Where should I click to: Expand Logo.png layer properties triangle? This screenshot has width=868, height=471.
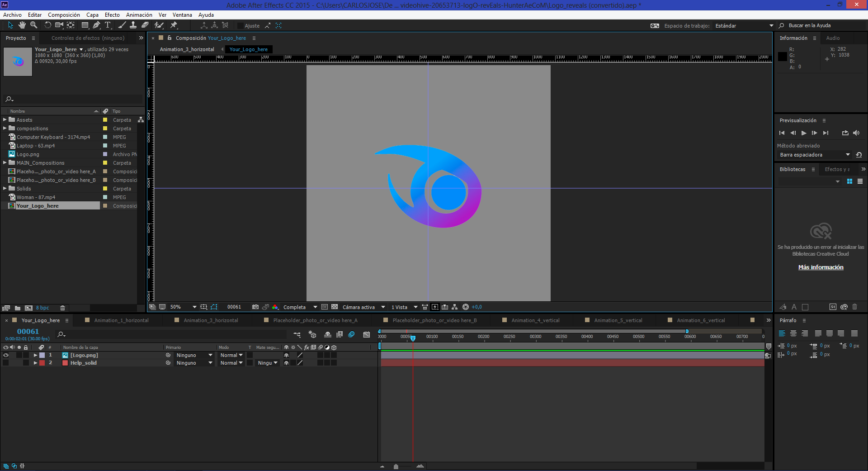(35, 355)
